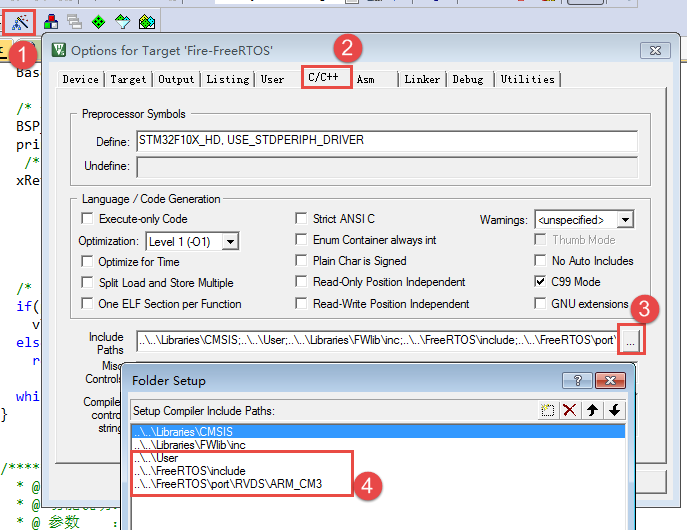Viewport: 687px width, 530px height.
Task: Enable Read-Only Position Independent
Action: [x=301, y=281]
